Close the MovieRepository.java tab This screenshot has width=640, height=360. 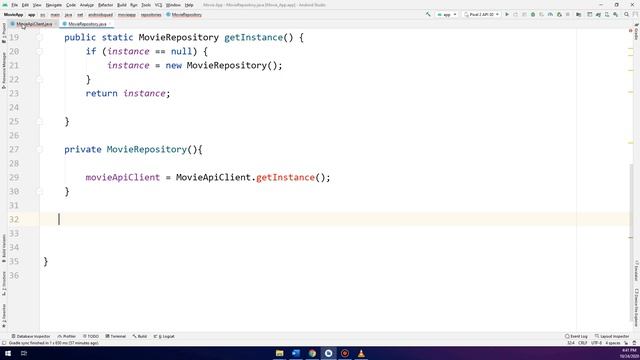[110, 24]
